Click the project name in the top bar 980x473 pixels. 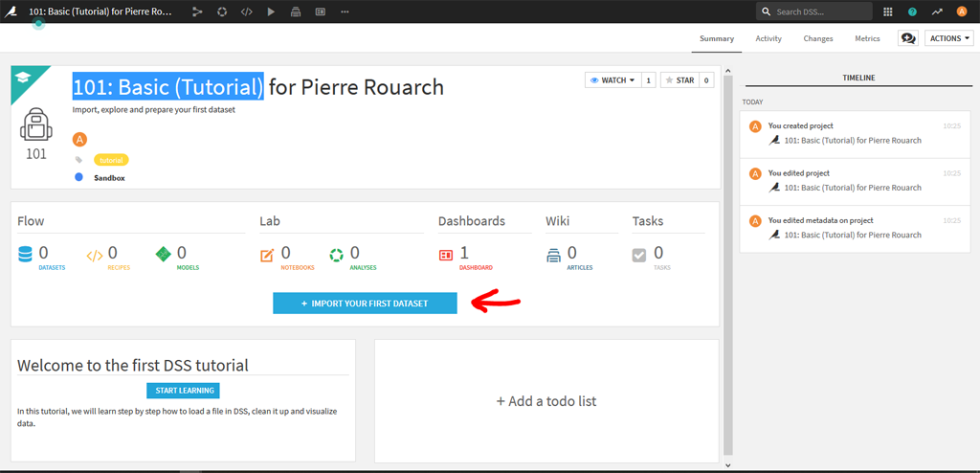click(100, 11)
